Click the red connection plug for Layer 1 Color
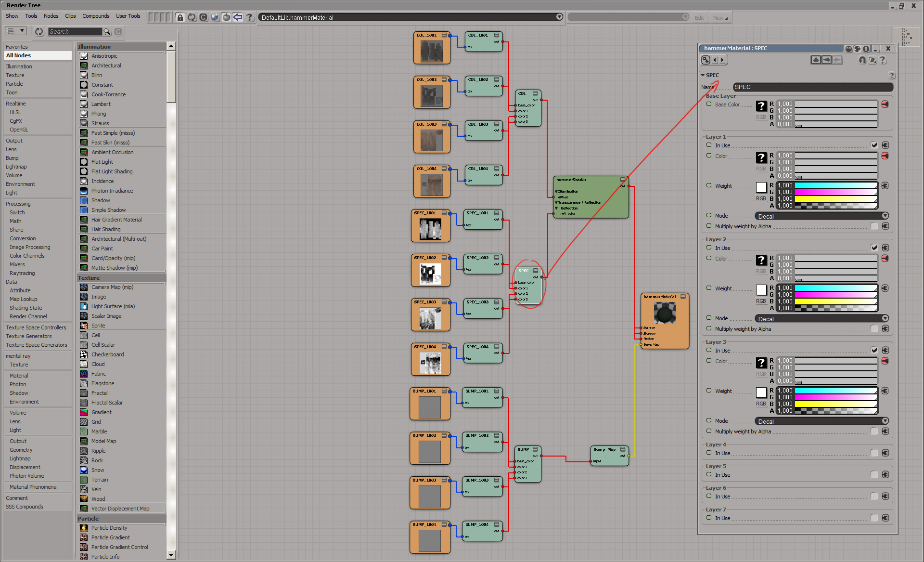924x562 pixels. pos(885,156)
